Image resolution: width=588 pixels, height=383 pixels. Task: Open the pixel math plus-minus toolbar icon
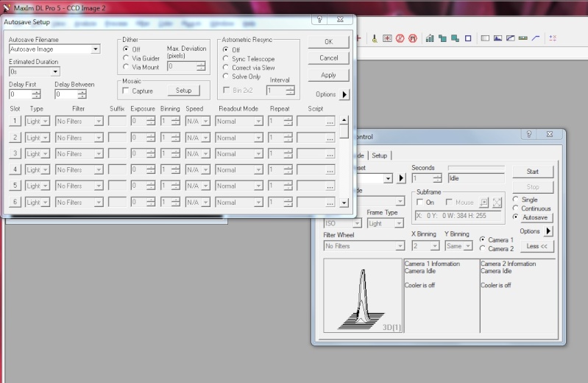click(553, 38)
